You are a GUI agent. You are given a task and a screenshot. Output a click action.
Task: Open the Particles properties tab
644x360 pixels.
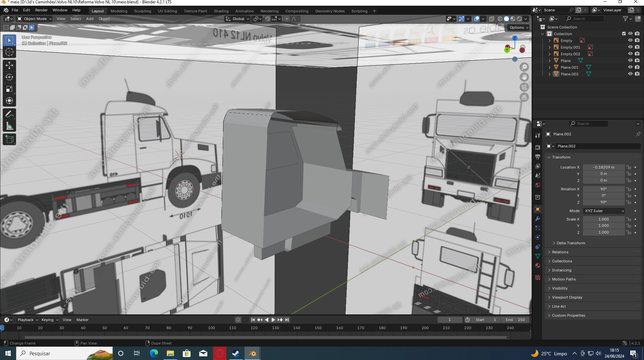538,228
